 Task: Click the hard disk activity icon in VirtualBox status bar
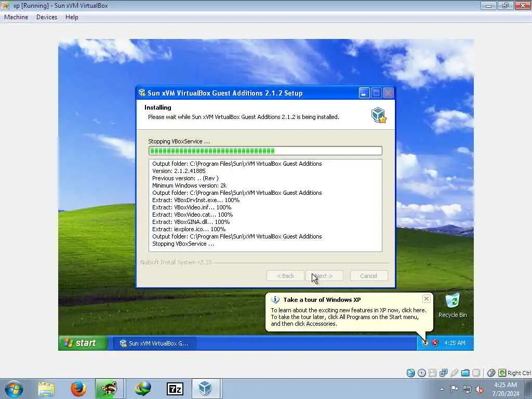pos(410,373)
